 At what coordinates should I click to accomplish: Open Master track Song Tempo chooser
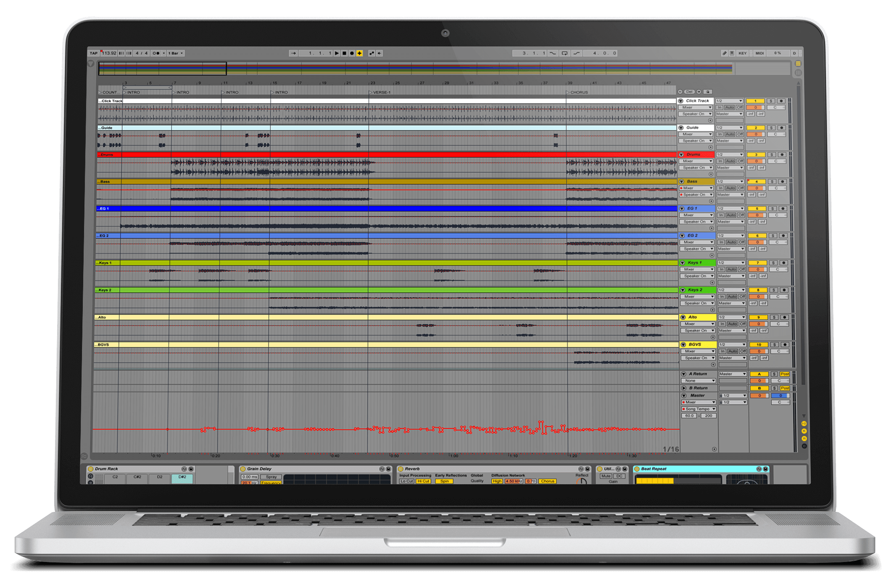click(x=699, y=409)
